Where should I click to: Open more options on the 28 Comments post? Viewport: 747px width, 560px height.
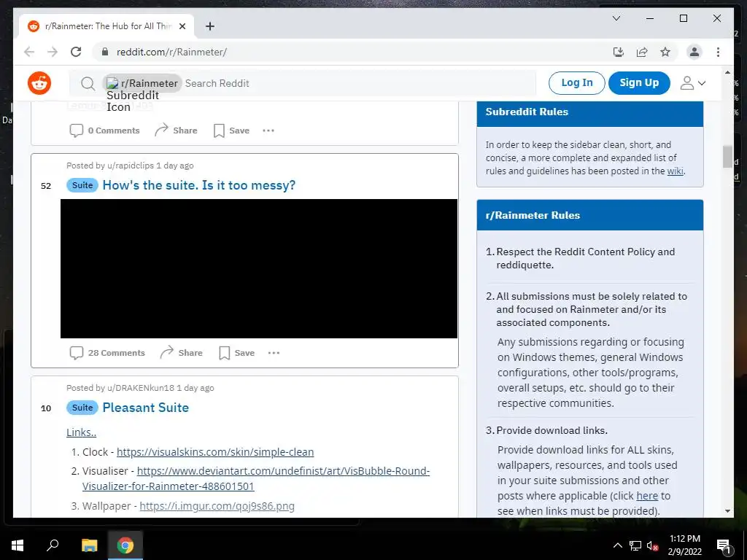(274, 353)
